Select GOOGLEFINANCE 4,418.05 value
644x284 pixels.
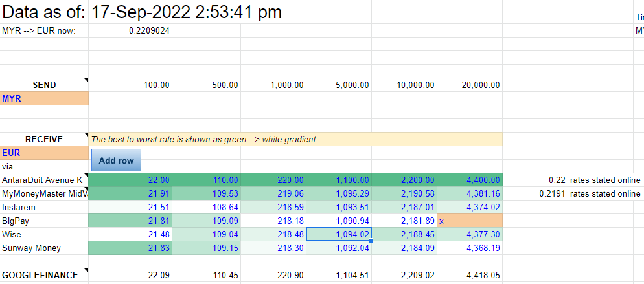[x=470, y=275]
